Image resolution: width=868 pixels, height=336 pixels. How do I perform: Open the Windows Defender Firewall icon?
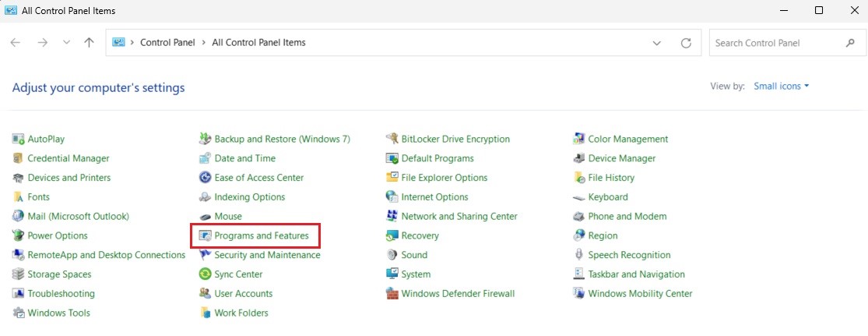click(x=392, y=294)
